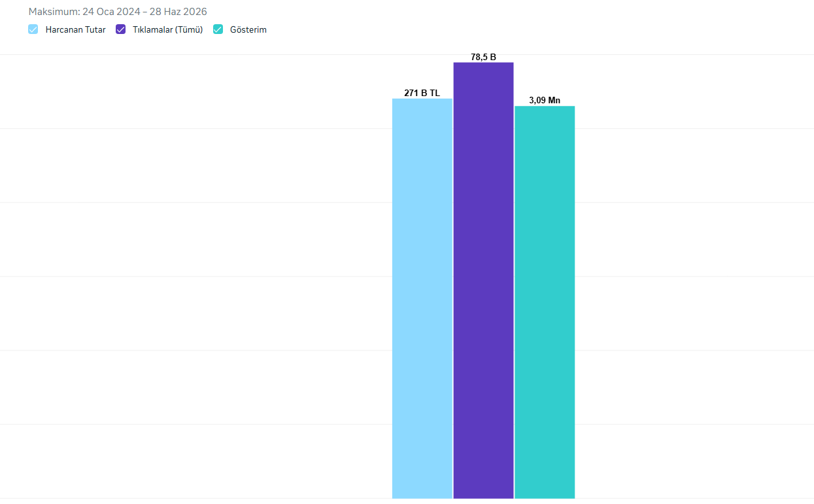Image resolution: width=814 pixels, height=504 pixels.
Task: Click the topmost horizontal chart gridline
Action: [x=196, y=55]
